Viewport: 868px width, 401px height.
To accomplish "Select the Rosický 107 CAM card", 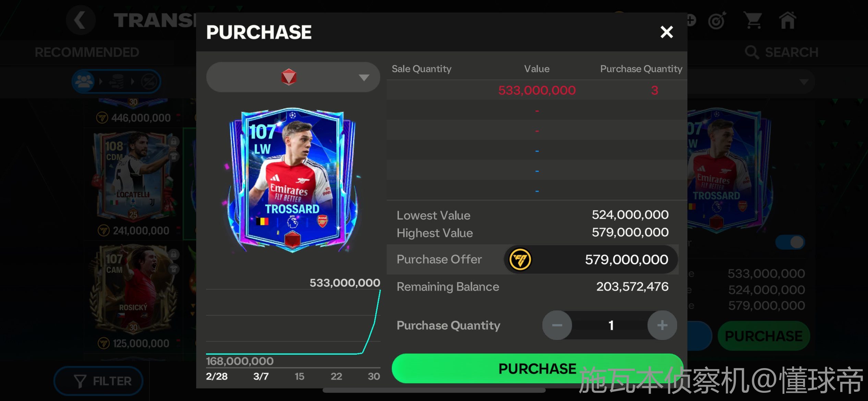I will click(134, 288).
